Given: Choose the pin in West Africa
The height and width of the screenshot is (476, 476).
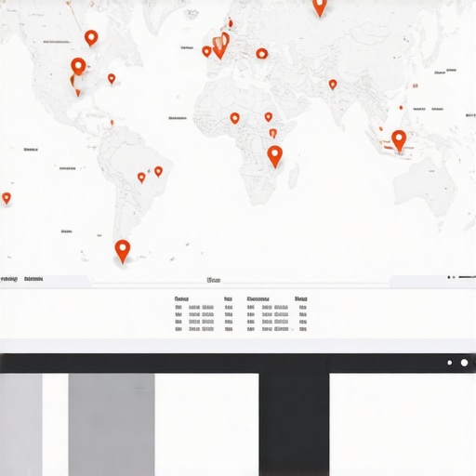Looking at the screenshot, I should tap(235, 118).
